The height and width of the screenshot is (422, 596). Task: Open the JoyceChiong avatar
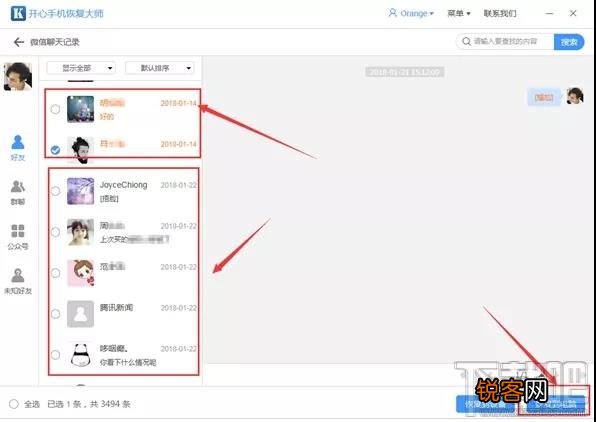coord(81,191)
